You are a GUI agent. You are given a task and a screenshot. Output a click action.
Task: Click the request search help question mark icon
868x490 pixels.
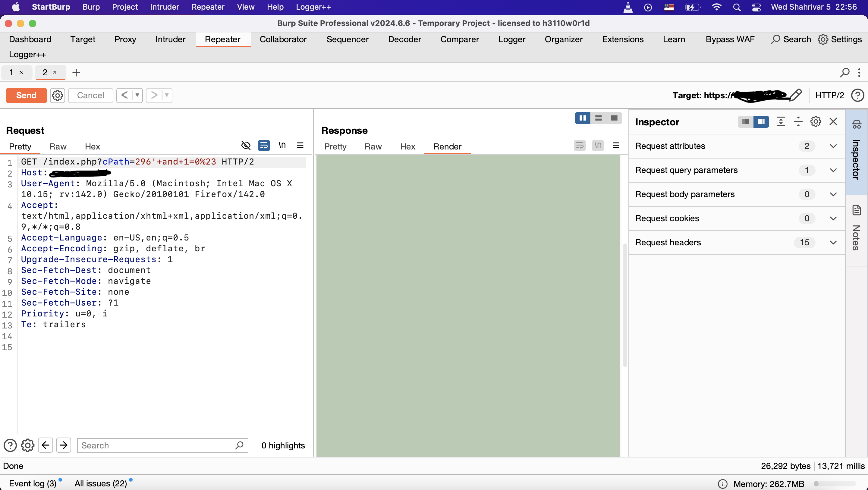pos(10,445)
